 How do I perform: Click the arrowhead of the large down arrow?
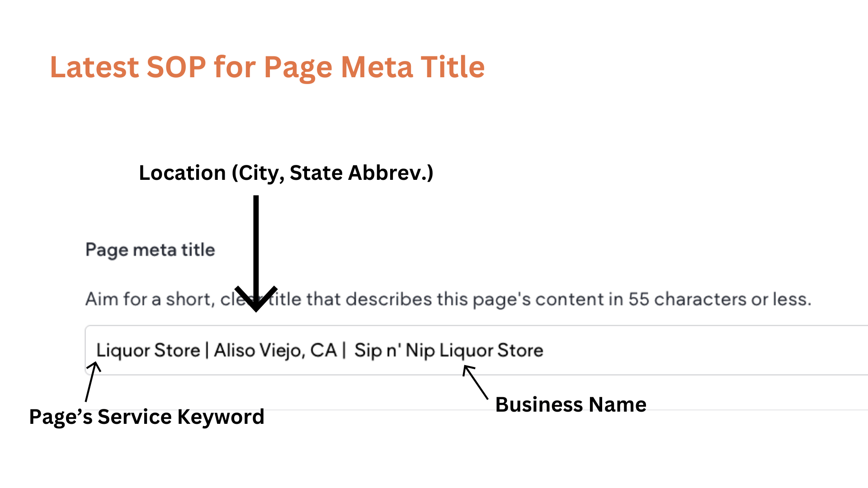(256, 299)
